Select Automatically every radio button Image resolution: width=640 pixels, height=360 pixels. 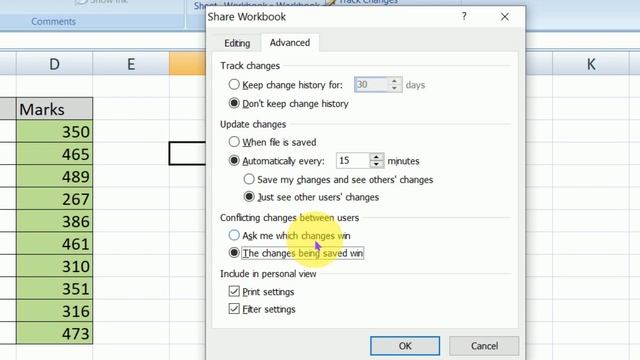tap(234, 160)
